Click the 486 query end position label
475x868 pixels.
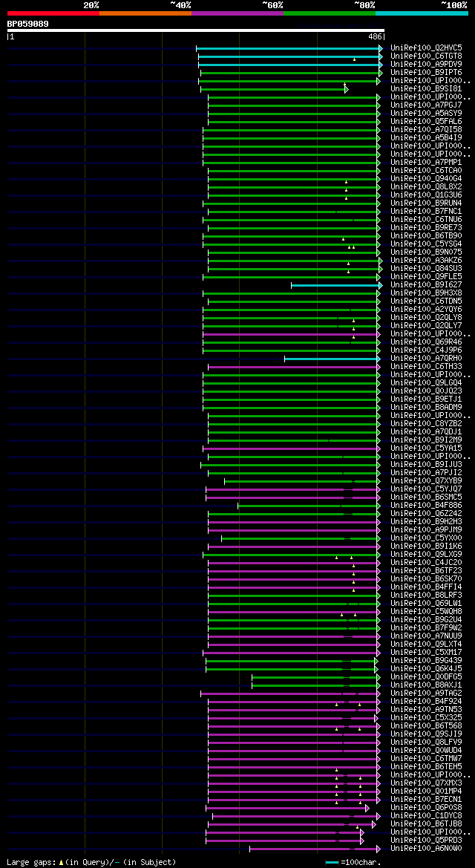coord(376,36)
